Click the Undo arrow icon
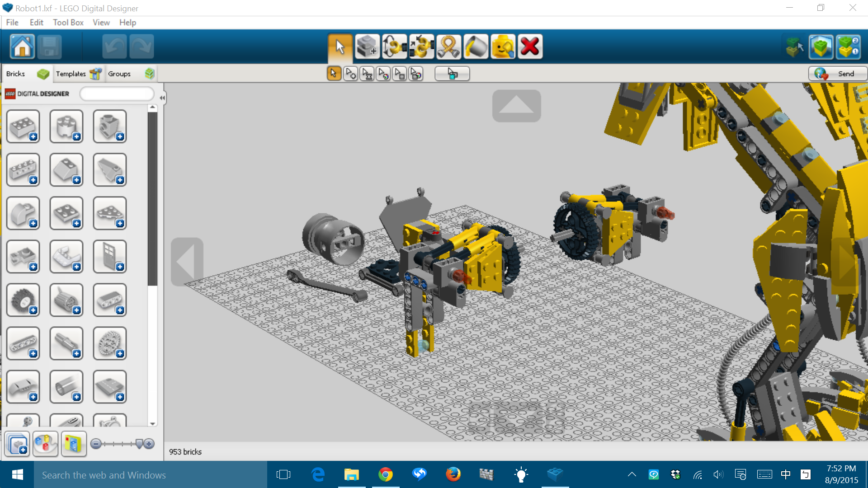The image size is (868, 488). point(114,47)
